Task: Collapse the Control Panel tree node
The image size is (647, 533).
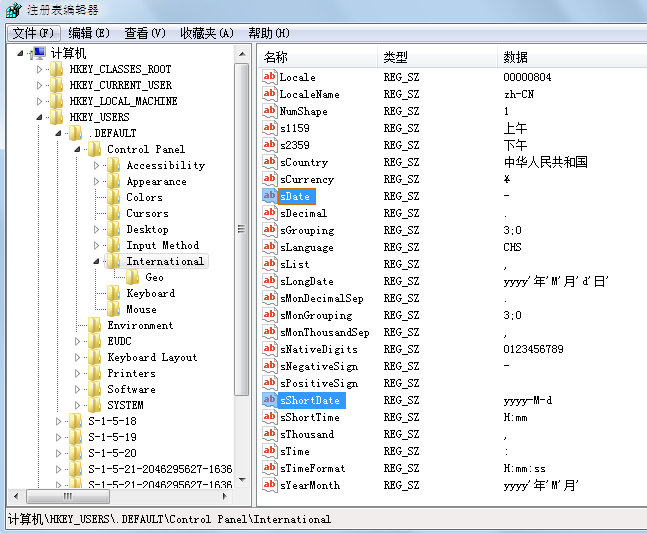Action: click(78, 149)
